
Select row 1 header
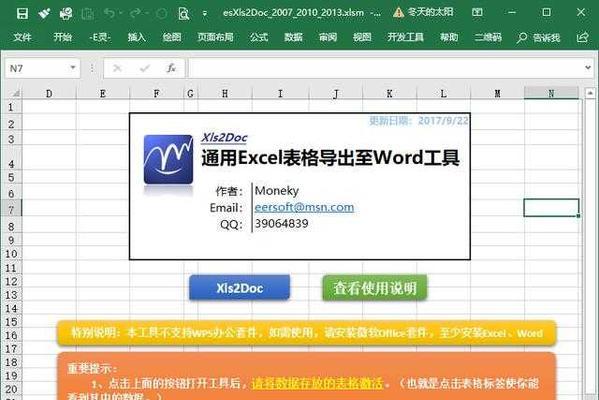pyautogui.click(x=11, y=107)
